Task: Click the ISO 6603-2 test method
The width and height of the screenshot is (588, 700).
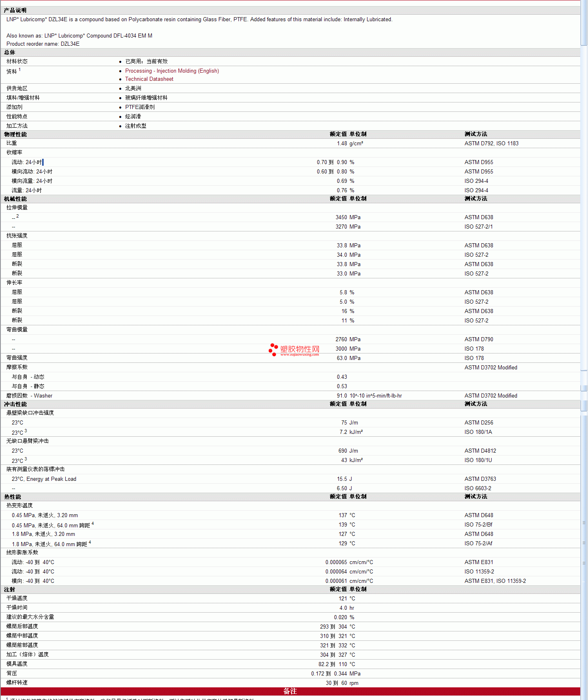Action: [478, 489]
